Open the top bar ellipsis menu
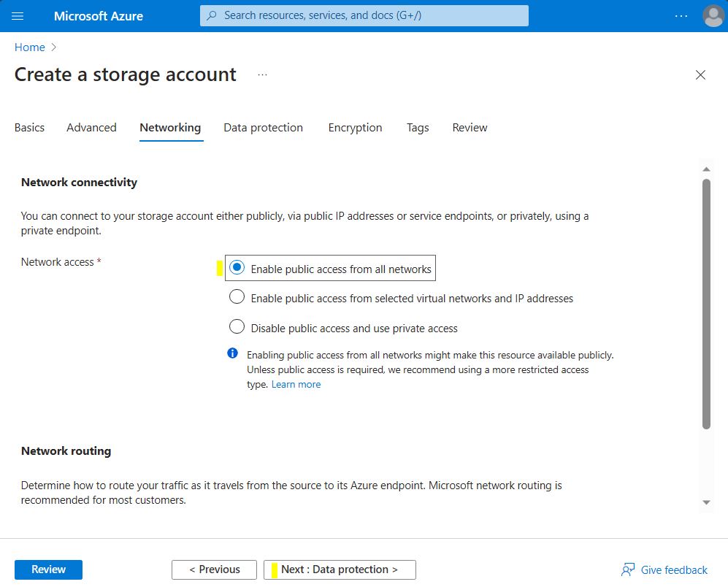 point(681,15)
